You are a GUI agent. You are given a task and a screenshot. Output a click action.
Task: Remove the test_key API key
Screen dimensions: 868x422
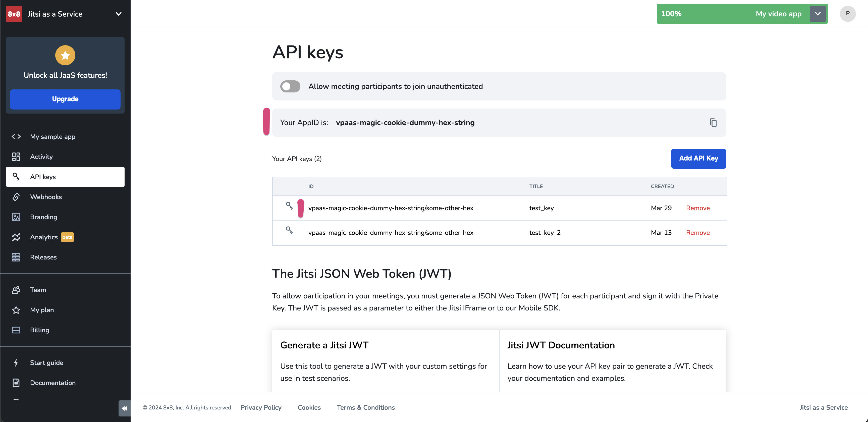click(698, 208)
